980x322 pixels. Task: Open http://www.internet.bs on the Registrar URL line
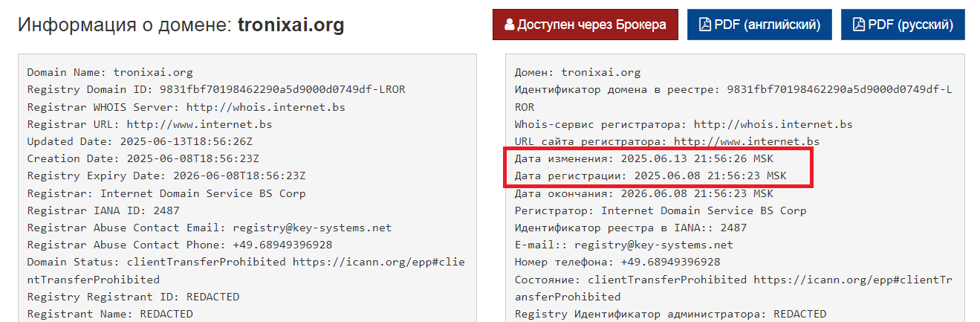199,124
